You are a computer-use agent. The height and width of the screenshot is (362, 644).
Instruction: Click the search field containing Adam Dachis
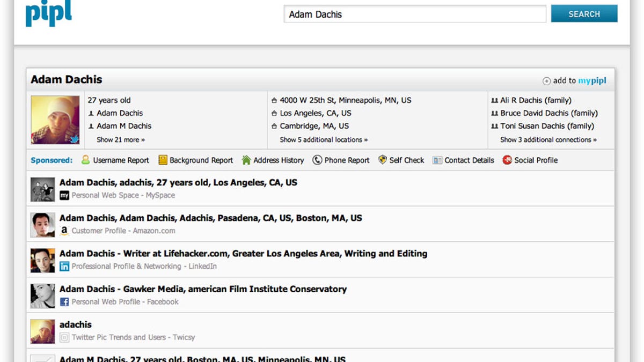pyautogui.click(x=415, y=14)
